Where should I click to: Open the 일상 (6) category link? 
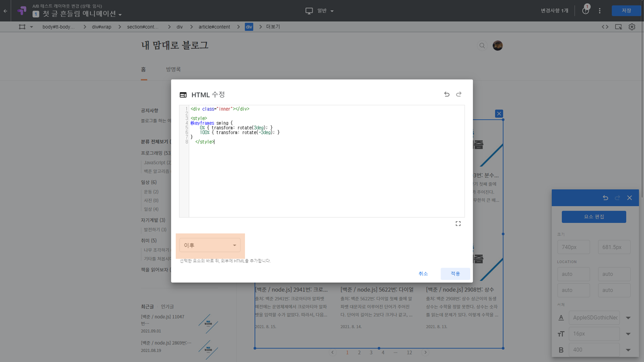coord(149,182)
